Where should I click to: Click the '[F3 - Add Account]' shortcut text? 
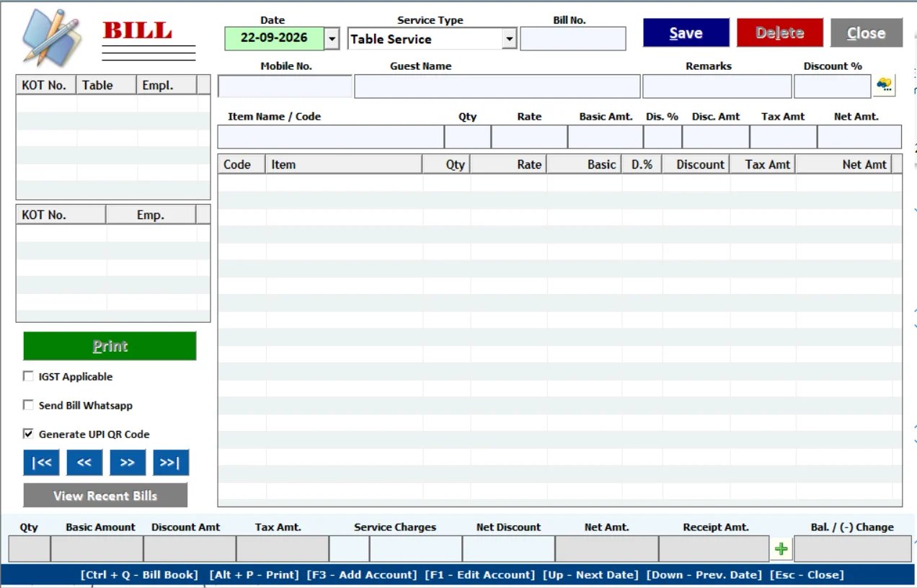tap(362, 574)
